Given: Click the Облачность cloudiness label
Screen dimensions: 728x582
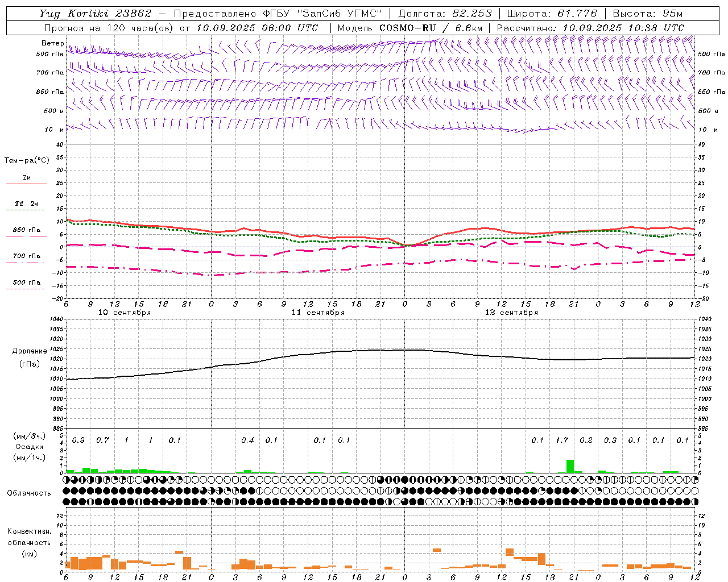Looking at the screenshot, I should (x=29, y=493).
